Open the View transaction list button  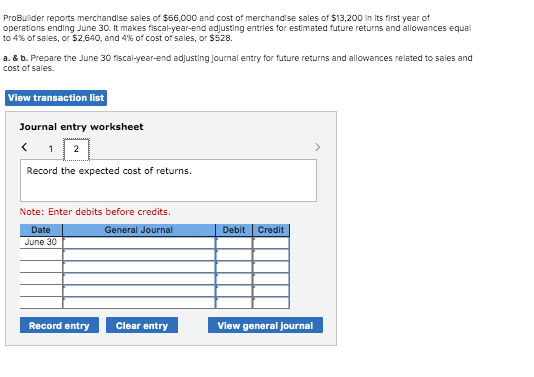pos(56,98)
